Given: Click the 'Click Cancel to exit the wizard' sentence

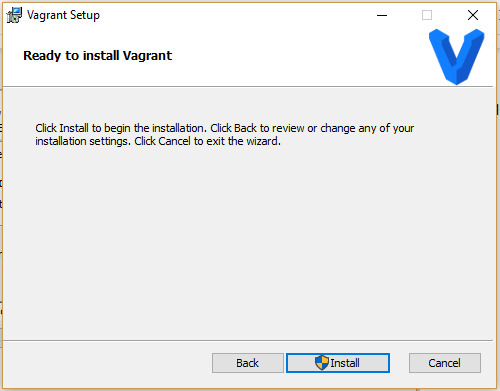Looking at the screenshot, I should [x=207, y=141].
